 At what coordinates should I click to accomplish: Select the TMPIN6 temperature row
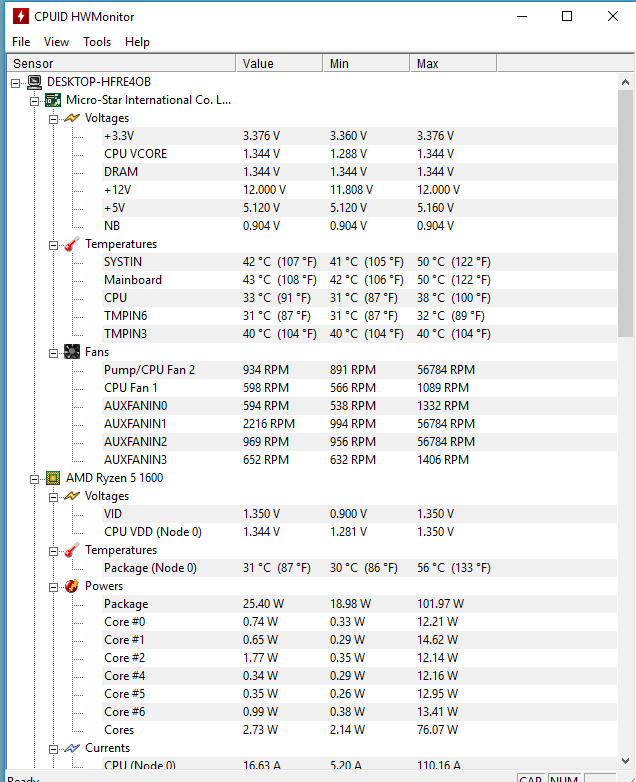click(359, 316)
